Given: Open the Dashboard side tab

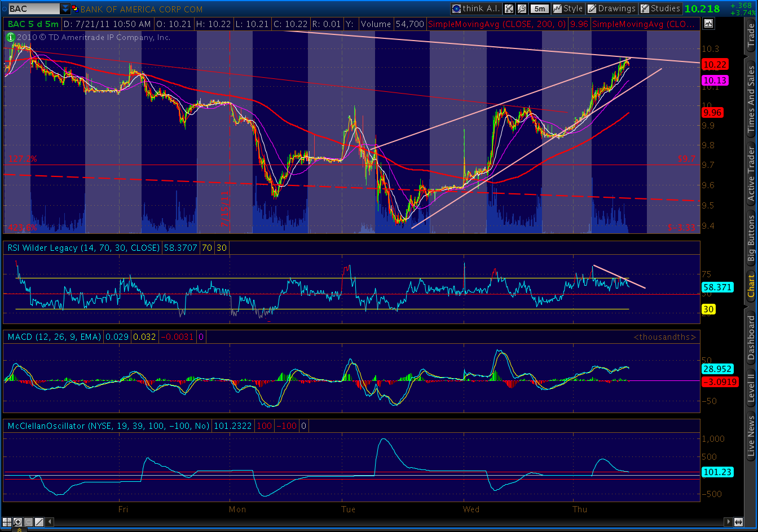Looking at the screenshot, I should click(x=751, y=338).
